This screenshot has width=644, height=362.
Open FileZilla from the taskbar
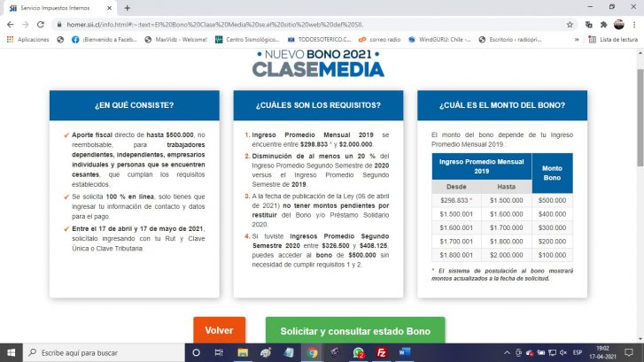(x=381, y=352)
